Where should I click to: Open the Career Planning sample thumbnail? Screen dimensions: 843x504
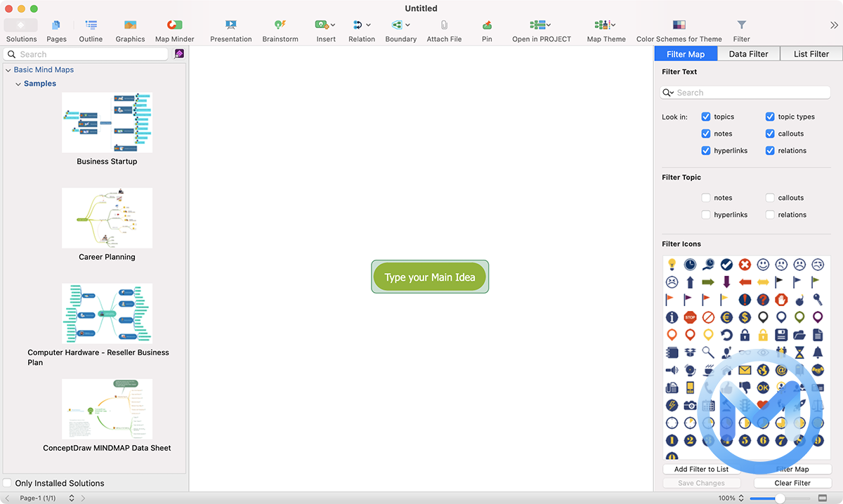(107, 218)
